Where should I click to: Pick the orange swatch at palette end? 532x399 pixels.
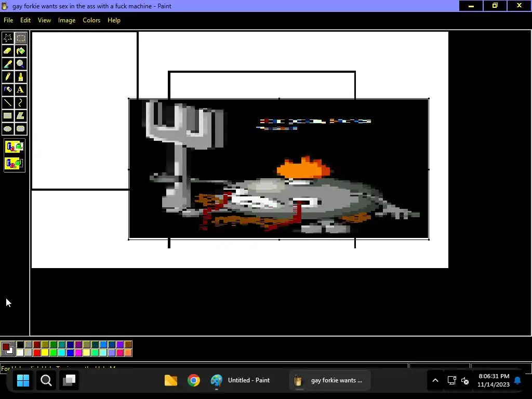click(128, 353)
